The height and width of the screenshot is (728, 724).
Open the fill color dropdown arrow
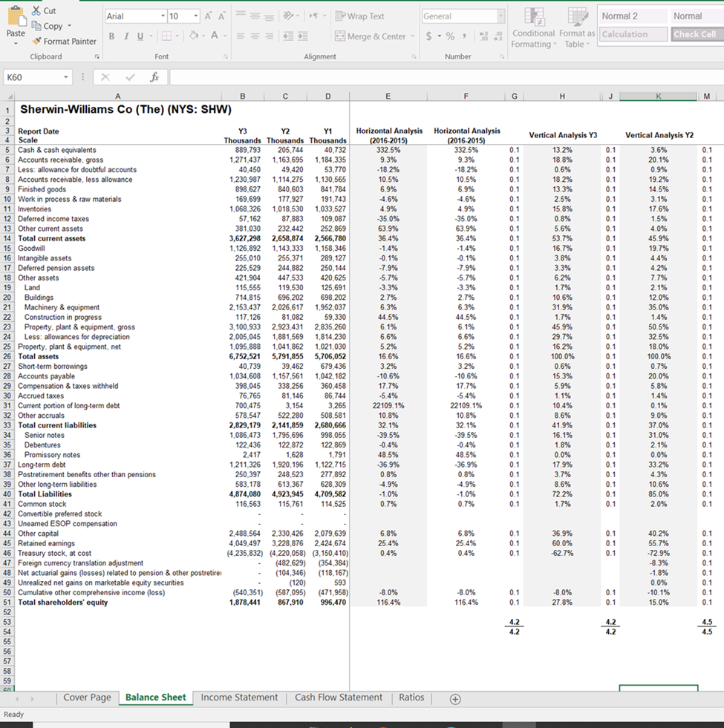(x=203, y=36)
